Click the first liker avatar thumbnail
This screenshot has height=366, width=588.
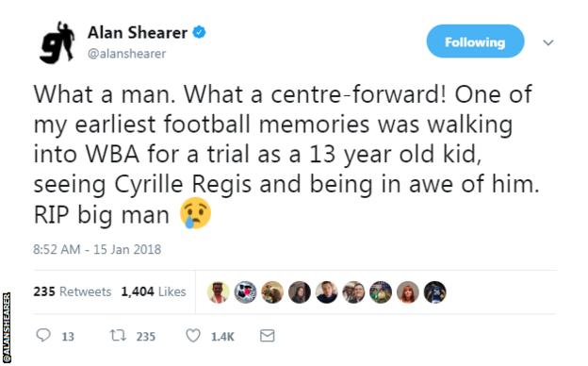219,292
